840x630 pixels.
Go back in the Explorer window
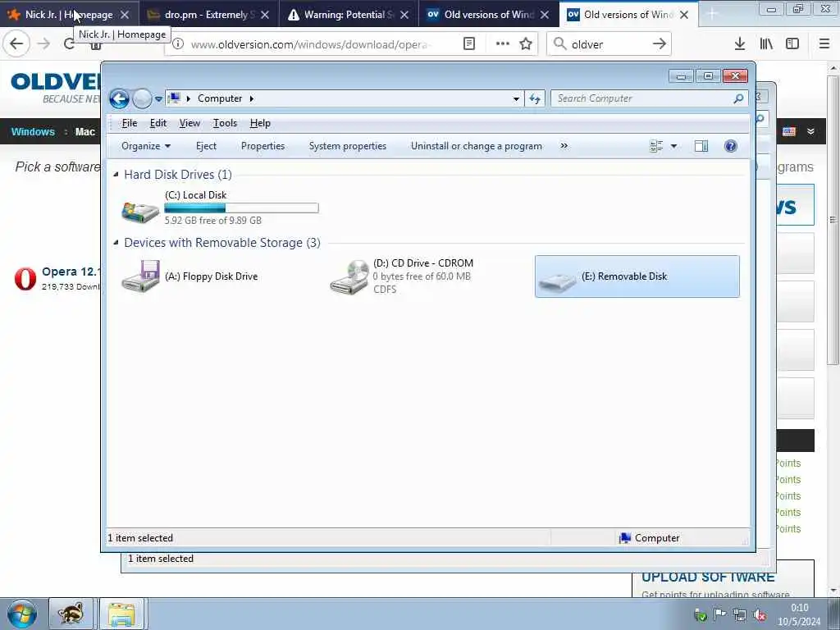(119, 98)
